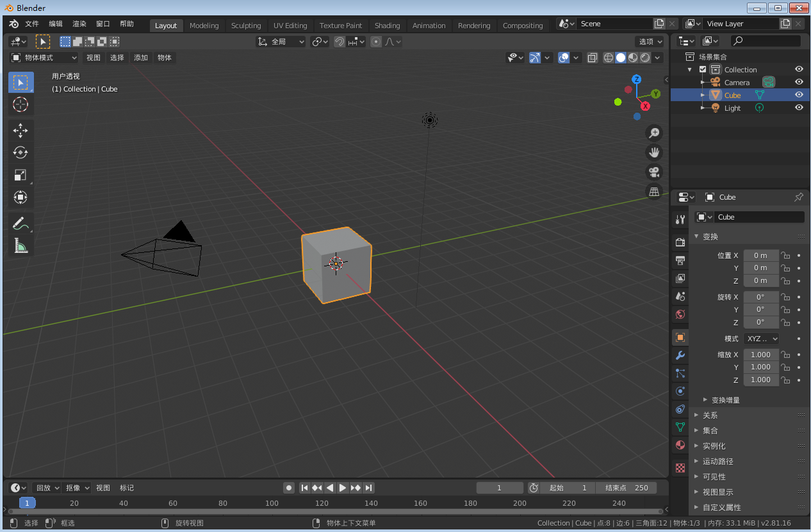The height and width of the screenshot is (532, 811).
Task: Open Material properties tab
Action: [x=680, y=445]
